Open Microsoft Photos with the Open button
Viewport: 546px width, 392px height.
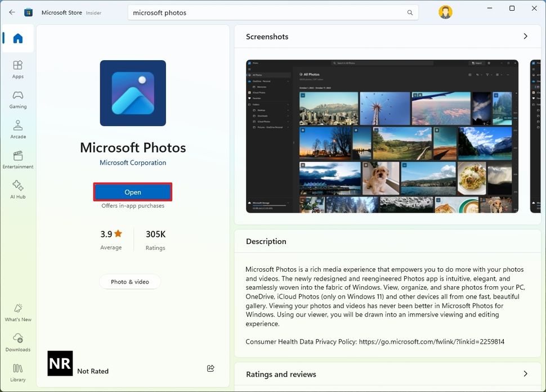pyautogui.click(x=133, y=192)
